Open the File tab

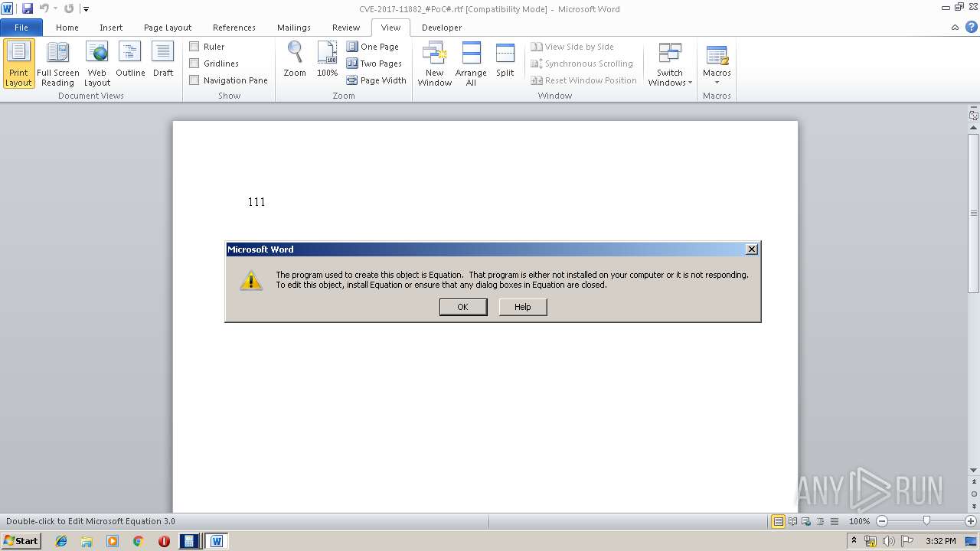coord(21,28)
